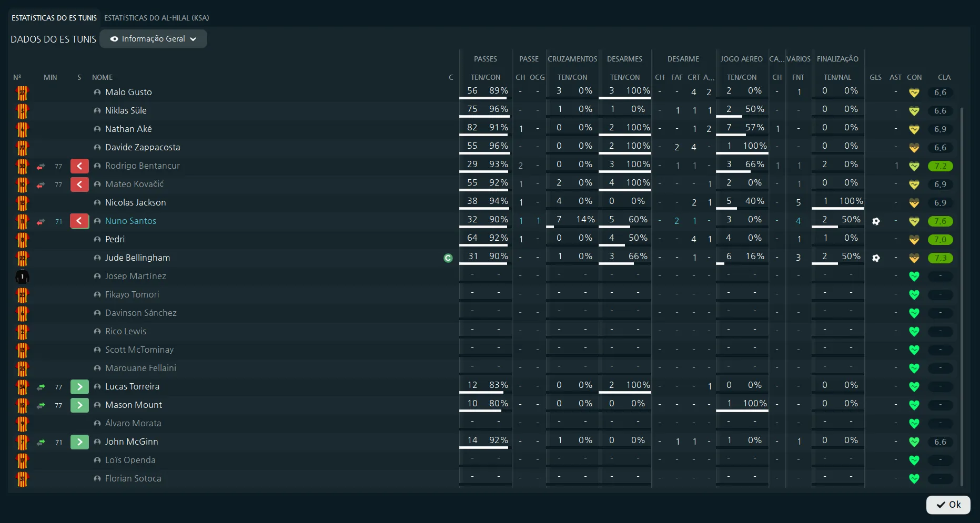Image resolution: width=980 pixels, height=523 pixels.
Task: Open Davinson Sánchez player profile
Action: tap(141, 313)
